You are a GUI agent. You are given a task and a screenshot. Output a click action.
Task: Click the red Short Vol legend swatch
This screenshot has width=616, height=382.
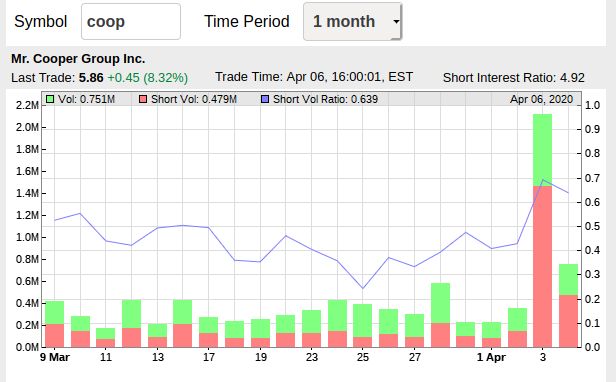(143, 99)
